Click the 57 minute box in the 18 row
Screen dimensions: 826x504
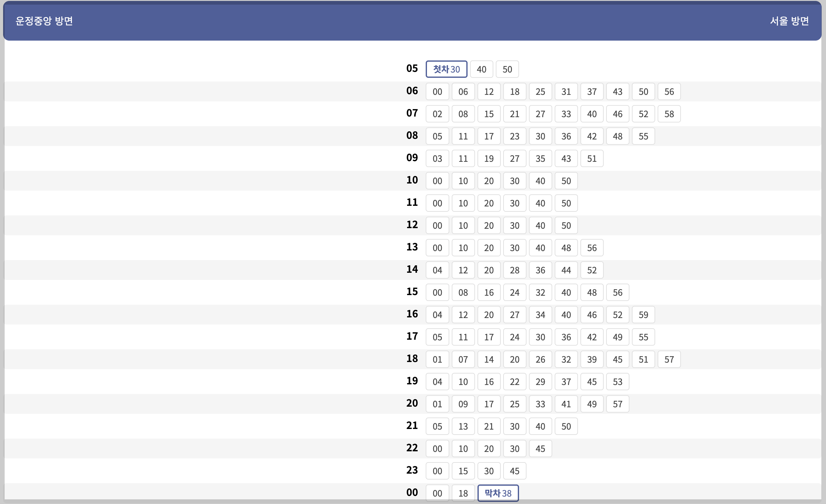click(x=669, y=360)
